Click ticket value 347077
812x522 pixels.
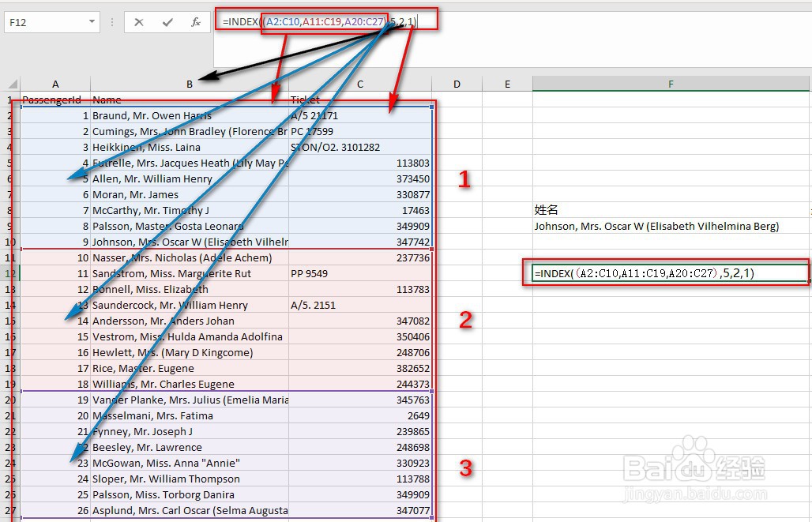360,511
